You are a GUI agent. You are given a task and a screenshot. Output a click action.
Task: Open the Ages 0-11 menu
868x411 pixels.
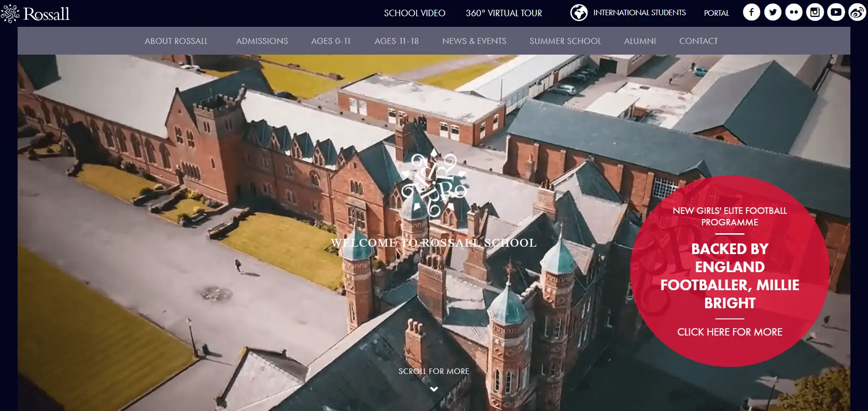click(331, 41)
